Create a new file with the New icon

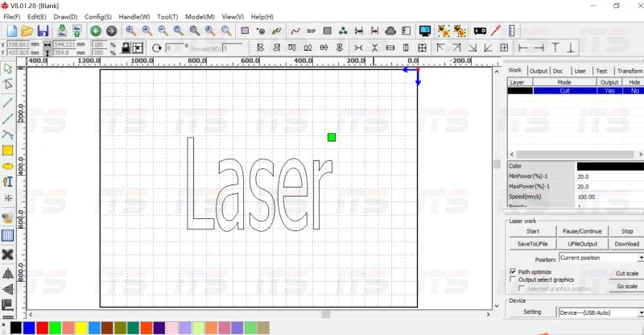tap(11, 31)
